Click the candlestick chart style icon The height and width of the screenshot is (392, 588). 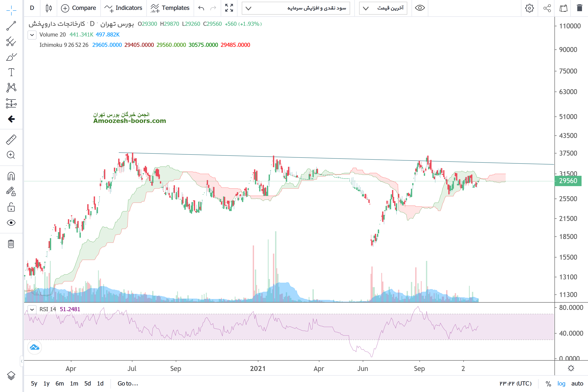[49, 8]
